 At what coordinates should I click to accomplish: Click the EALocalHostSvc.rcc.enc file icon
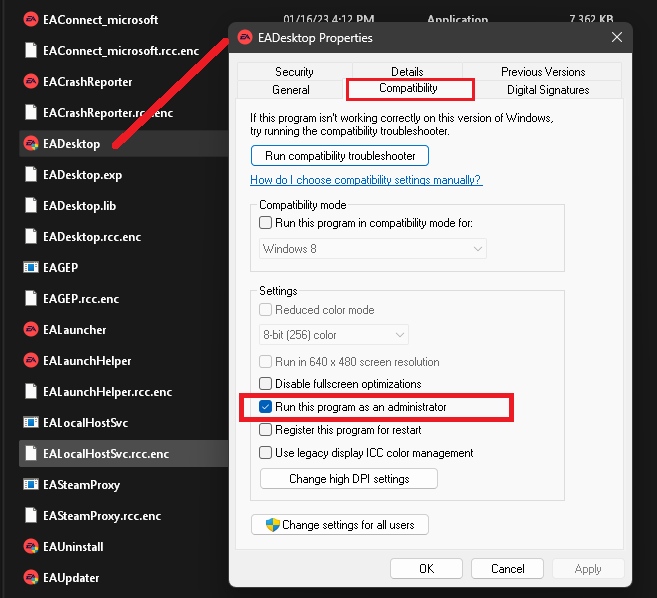tap(31, 453)
